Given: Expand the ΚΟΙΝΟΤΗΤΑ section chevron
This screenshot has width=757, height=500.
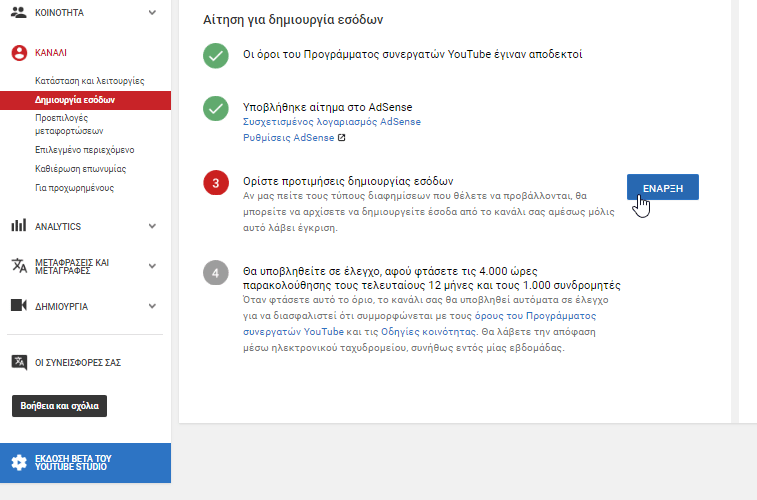Looking at the screenshot, I should pos(152,13).
